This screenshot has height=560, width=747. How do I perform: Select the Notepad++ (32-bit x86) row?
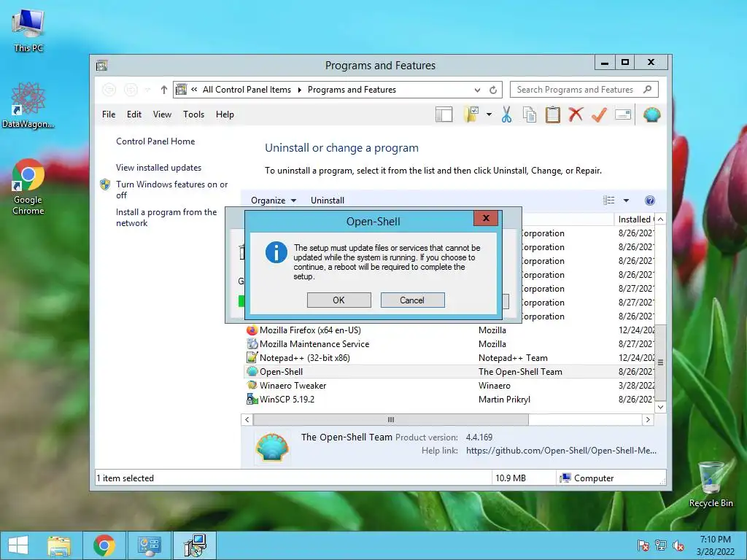tap(449, 357)
